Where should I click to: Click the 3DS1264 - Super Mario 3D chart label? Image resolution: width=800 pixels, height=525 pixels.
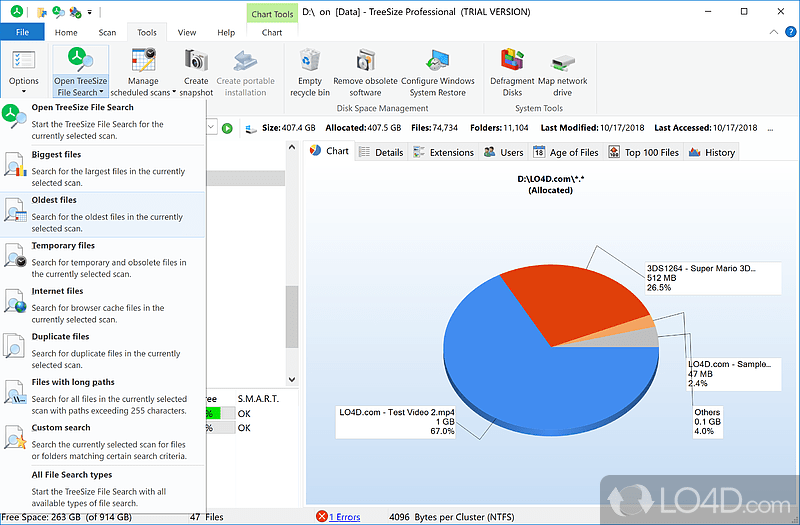pos(713,278)
